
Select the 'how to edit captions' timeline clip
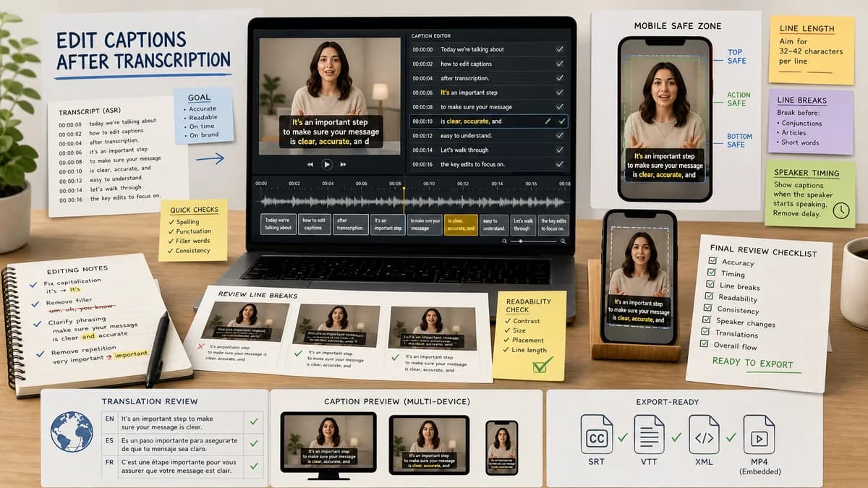point(314,224)
